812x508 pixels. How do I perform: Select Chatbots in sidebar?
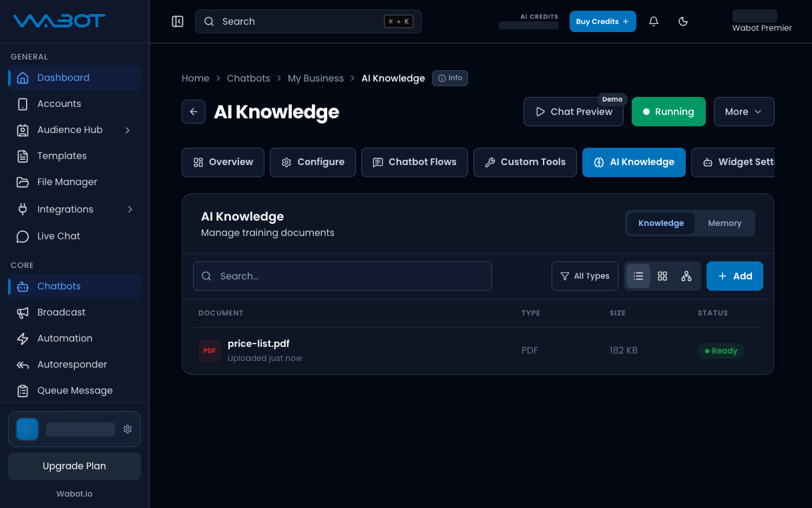(x=74, y=286)
